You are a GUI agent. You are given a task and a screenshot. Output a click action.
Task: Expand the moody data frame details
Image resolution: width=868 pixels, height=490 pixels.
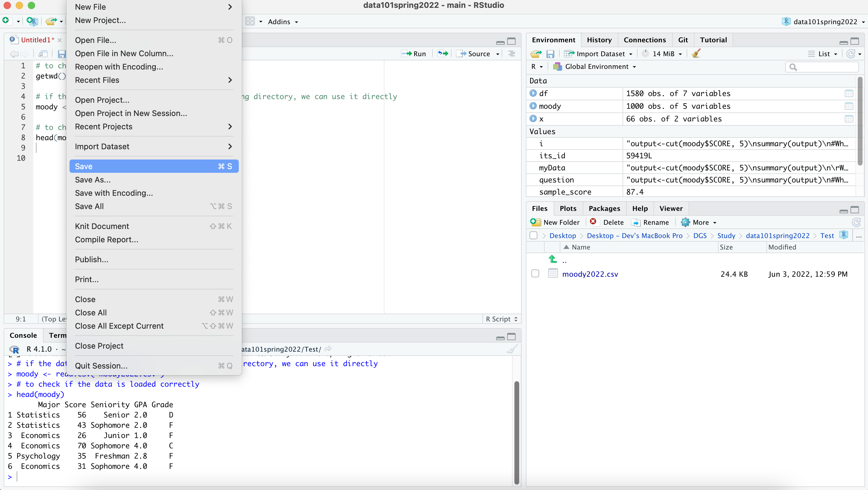coord(533,106)
